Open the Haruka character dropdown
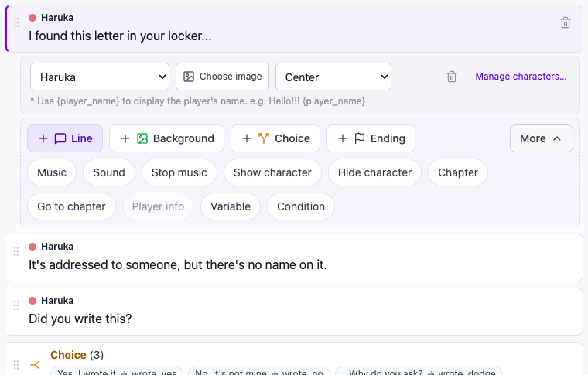Screen dimensions: 588x375 point(100,77)
